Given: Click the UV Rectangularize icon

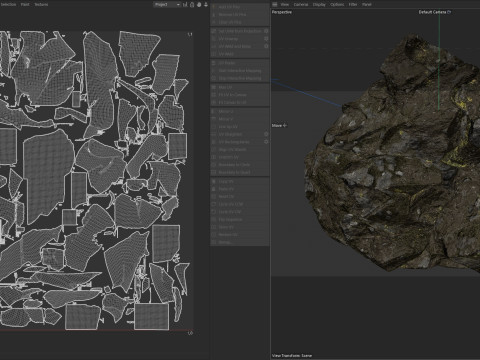Looking at the screenshot, I should (x=214, y=142).
